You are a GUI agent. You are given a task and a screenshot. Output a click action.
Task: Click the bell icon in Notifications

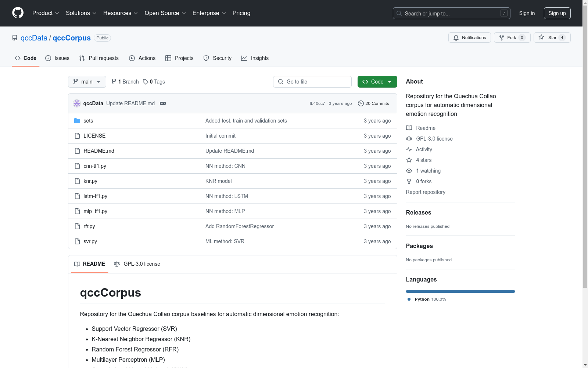pyautogui.click(x=456, y=38)
